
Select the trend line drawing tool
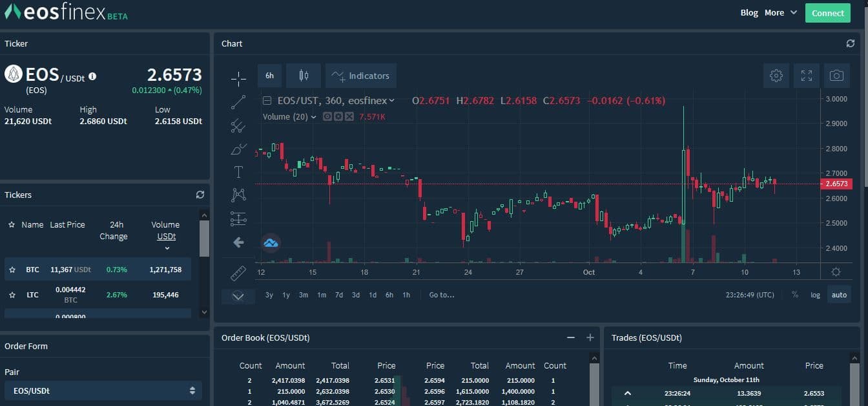pos(238,102)
